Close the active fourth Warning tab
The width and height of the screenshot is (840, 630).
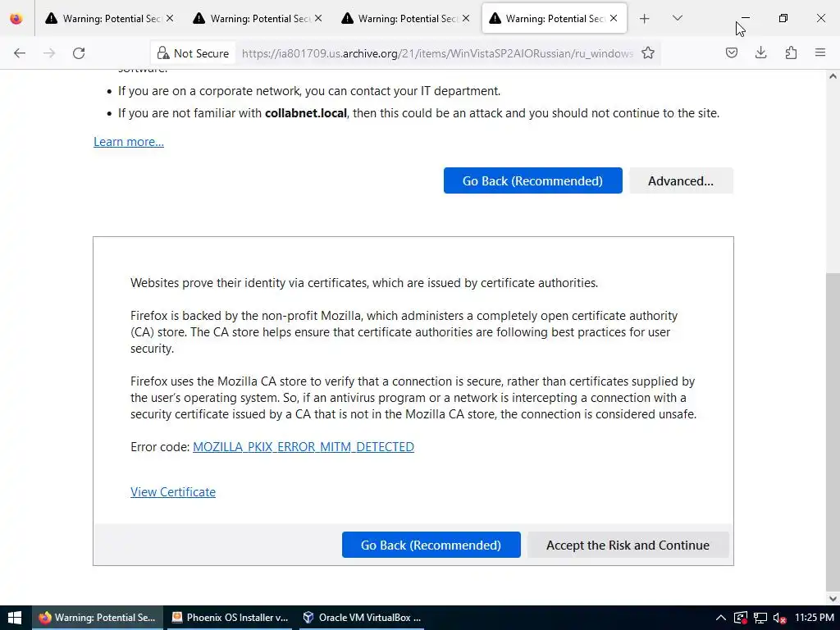tap(614, 18)
